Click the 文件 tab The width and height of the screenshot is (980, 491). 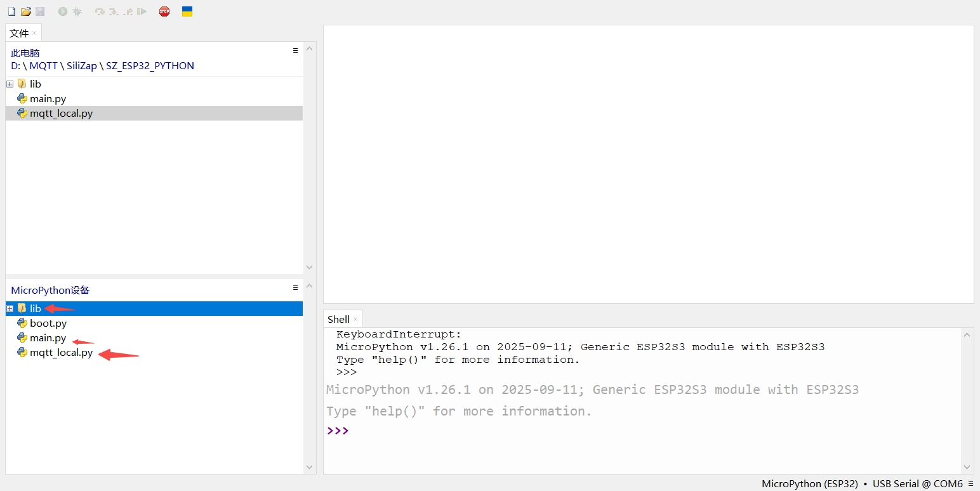coord(18,32)
